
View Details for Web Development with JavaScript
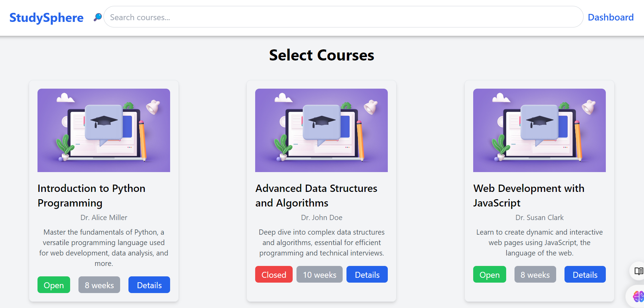coord(585,275)
